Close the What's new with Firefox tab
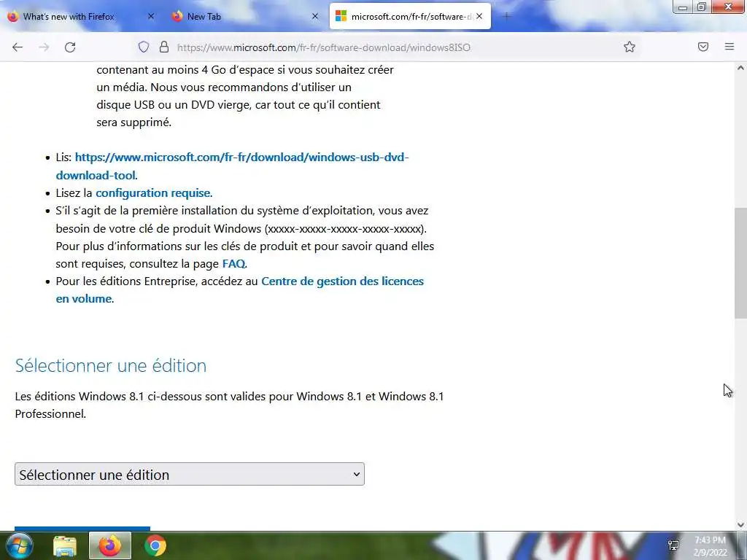Screen dimensions: 747x560 pos(151,16)
